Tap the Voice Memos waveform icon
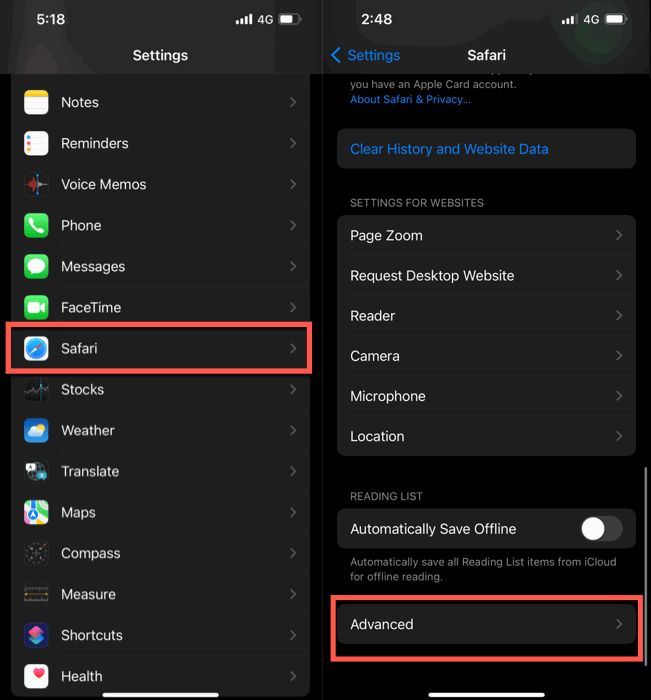Image resolution: width=651 pixels, height=700 pixels. pos(36,184)
